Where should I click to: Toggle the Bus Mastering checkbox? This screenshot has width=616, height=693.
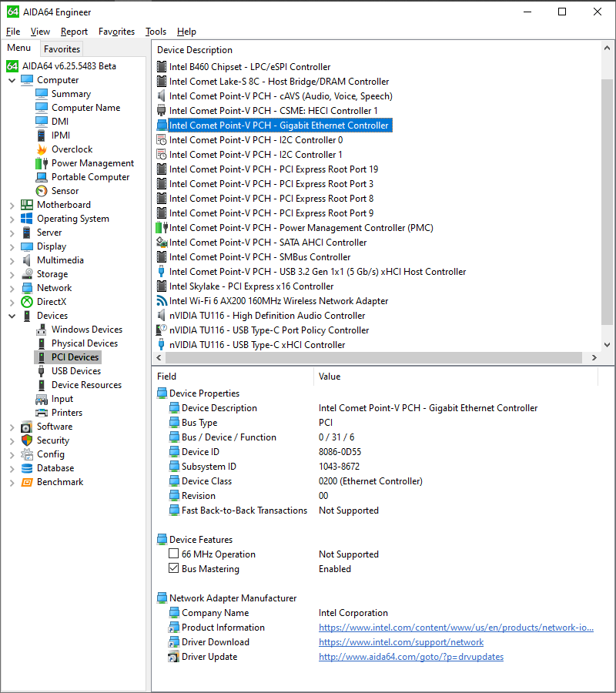tap(174, 568)
